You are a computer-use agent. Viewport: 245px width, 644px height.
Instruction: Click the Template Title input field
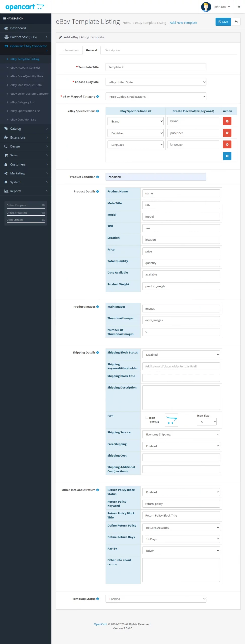coord(156,67)
